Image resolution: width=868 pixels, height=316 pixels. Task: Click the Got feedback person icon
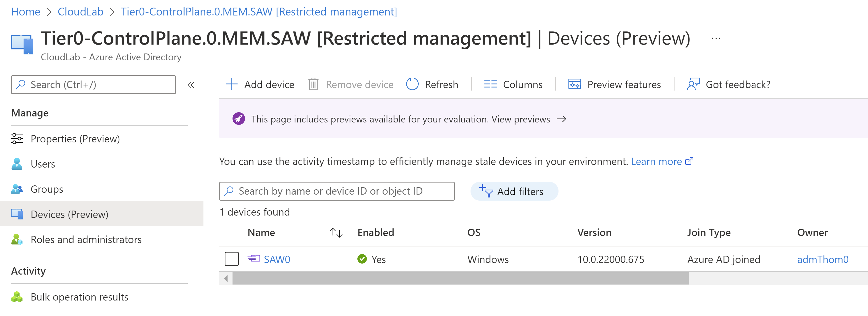tap(693, 84)
